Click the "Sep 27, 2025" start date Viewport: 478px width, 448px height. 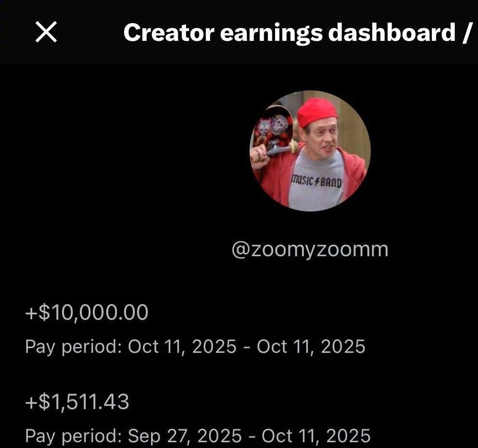pyautogui.click(x=185, y=436)
